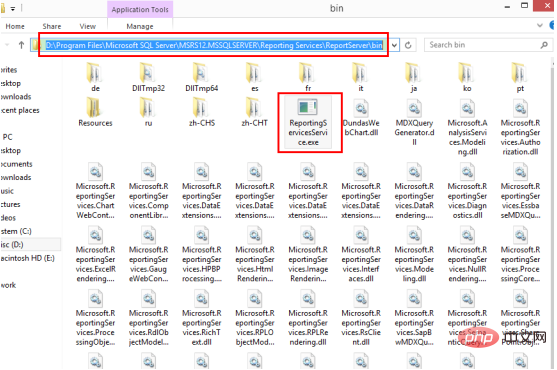The image size is (557, 370).
Task: Select Microsoft.ReportingServices.Diagnostics.dll file
Action: point(467,191)
